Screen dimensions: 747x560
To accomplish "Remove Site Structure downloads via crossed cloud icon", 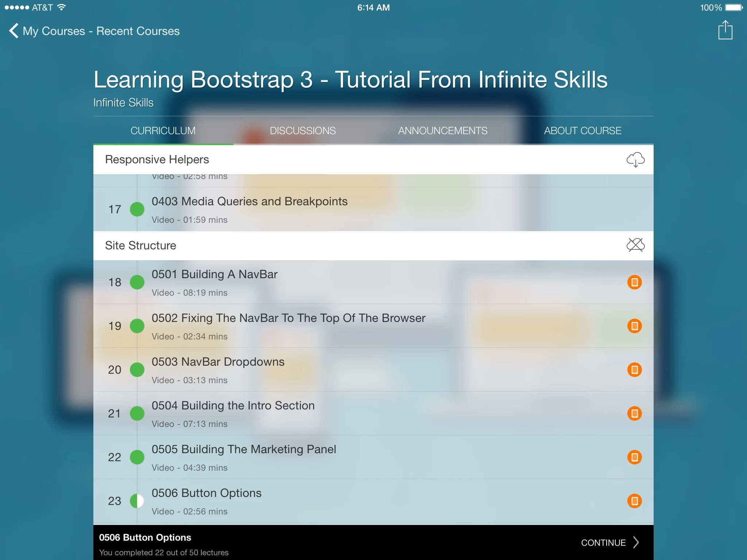I will (x=635, y=245).
